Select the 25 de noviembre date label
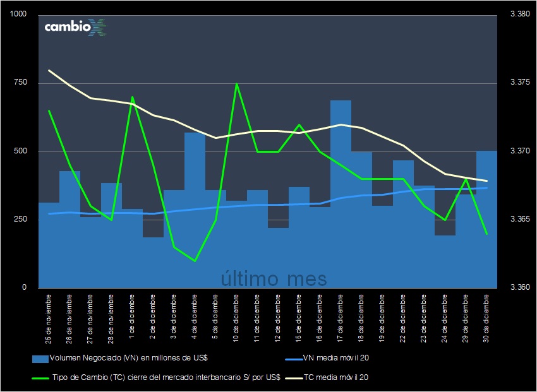 [x=49, y=319]
